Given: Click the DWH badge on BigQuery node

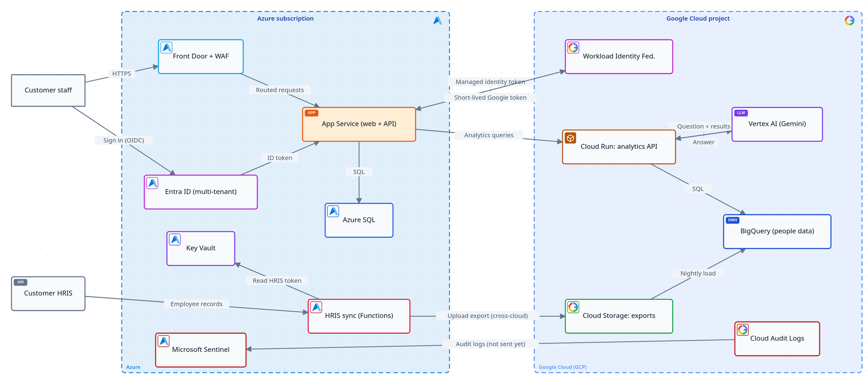Looking at the screenshot, I should 732,220.
